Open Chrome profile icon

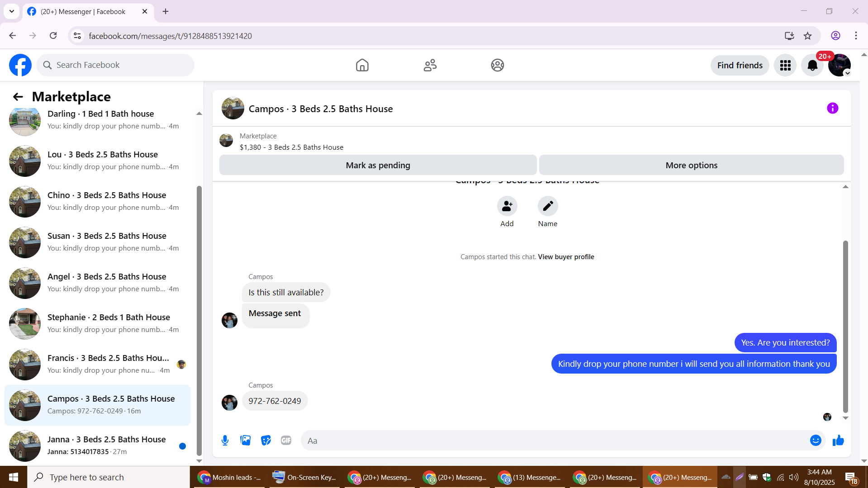(x=835, y=36)
